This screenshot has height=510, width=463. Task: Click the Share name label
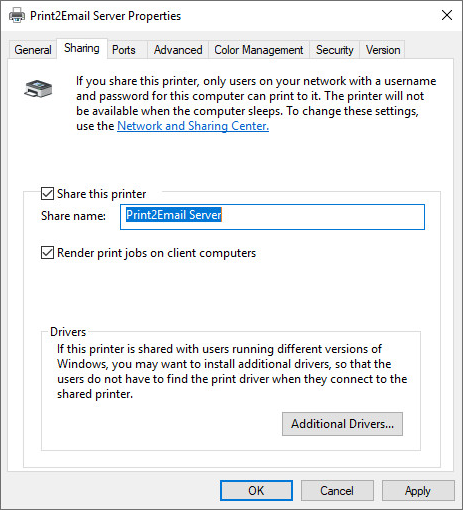[73, 216]
